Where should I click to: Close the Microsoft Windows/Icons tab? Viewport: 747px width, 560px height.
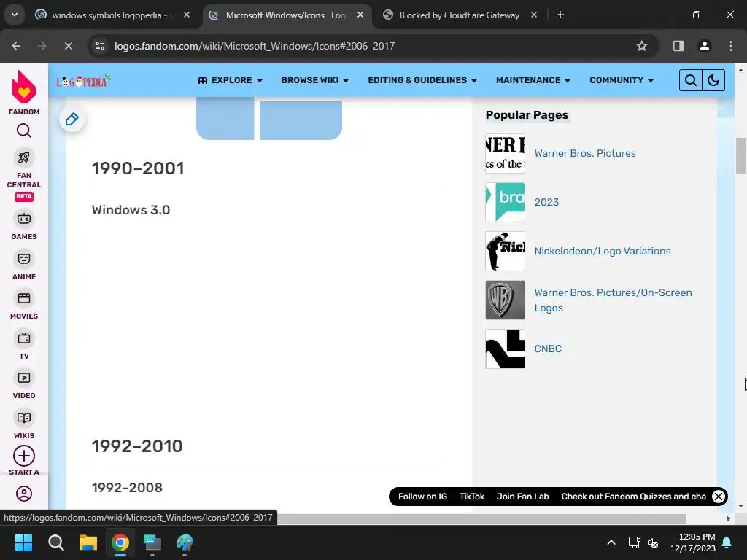tap(360, 15)
